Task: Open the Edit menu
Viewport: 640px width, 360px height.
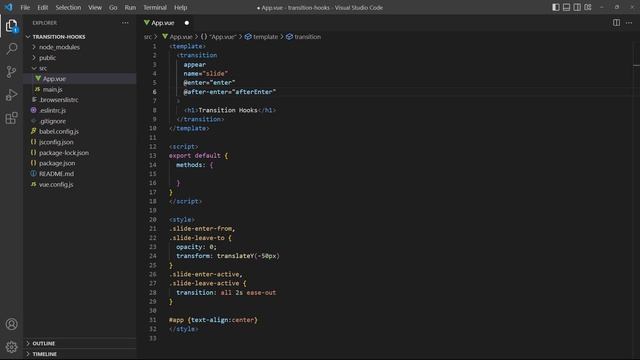Action: point(42,7)
